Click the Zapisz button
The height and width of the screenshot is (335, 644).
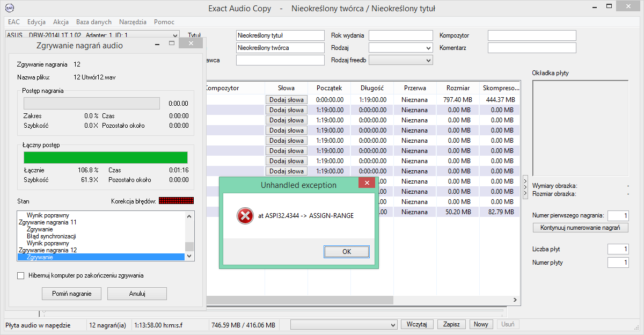point(451,325)
